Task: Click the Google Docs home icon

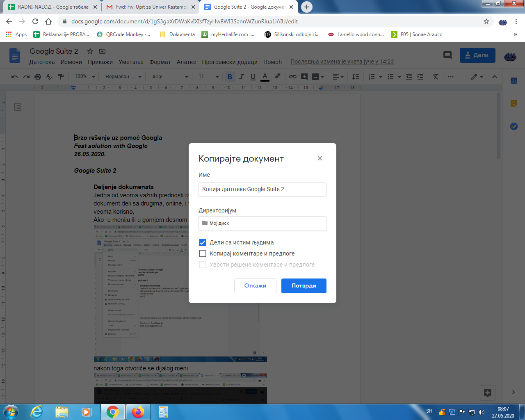Action: click(x=15, y=55)
